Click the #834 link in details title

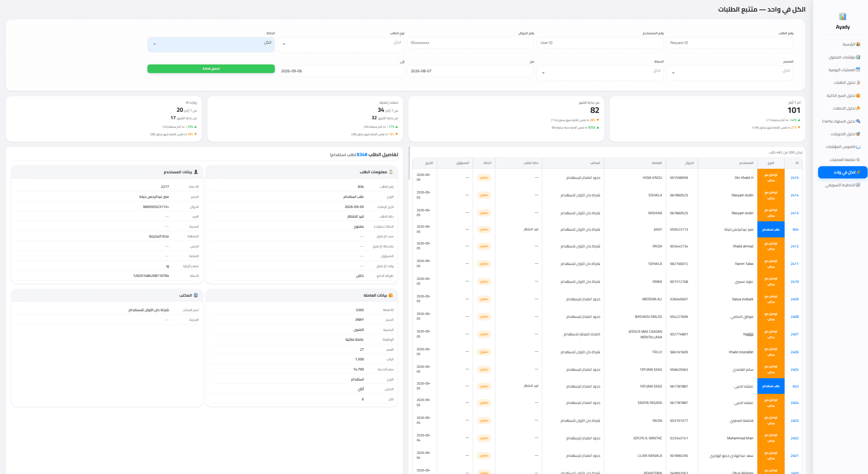(x=362, y=155)
